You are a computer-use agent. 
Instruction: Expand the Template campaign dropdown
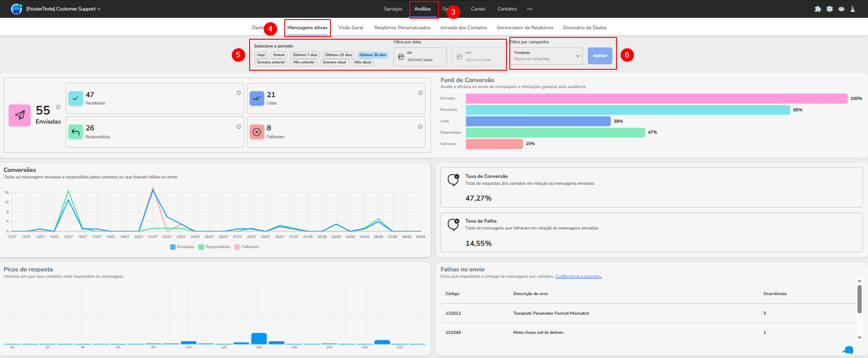(546, 56)
